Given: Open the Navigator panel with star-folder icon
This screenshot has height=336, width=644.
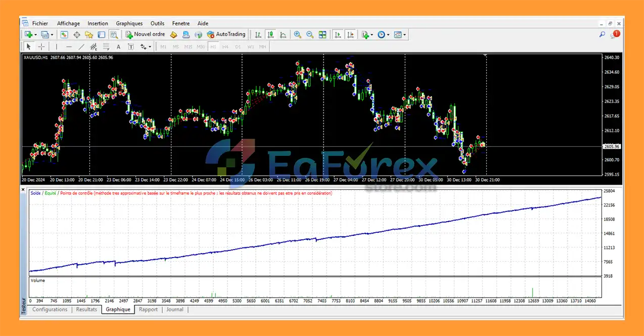Looking at the screenshot, I should [89, 34].
